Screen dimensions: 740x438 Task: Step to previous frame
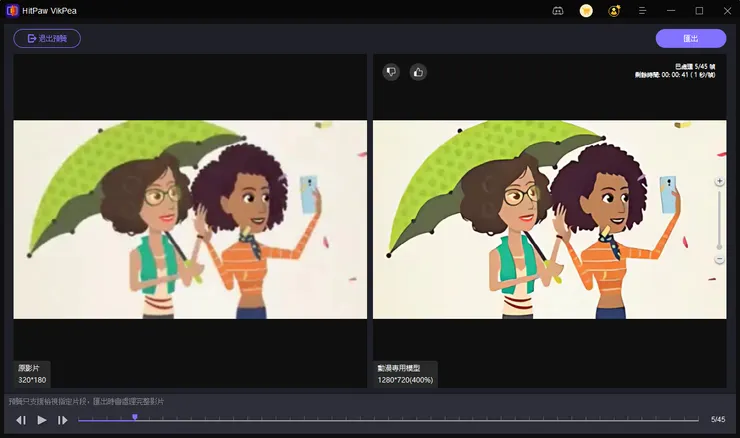coord(21,420)
